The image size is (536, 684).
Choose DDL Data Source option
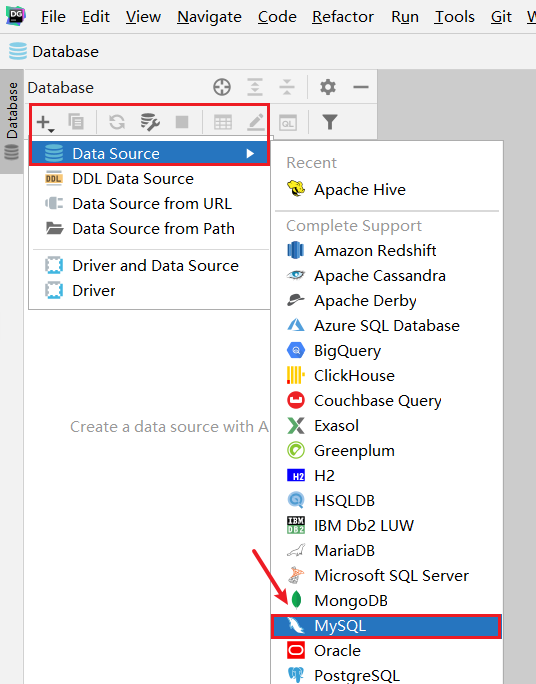(x=150, y=179)
